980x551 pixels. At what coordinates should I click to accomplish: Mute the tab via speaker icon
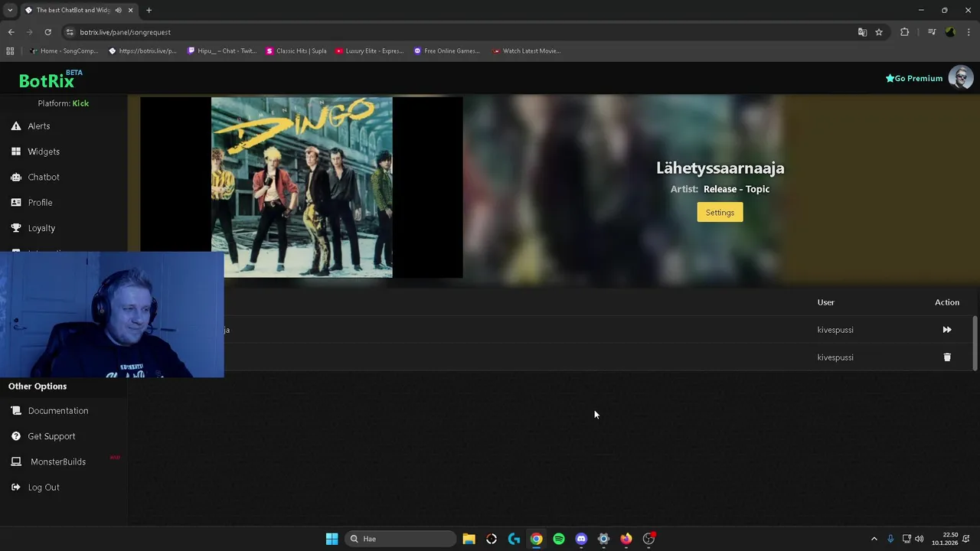tap(118, 10)
